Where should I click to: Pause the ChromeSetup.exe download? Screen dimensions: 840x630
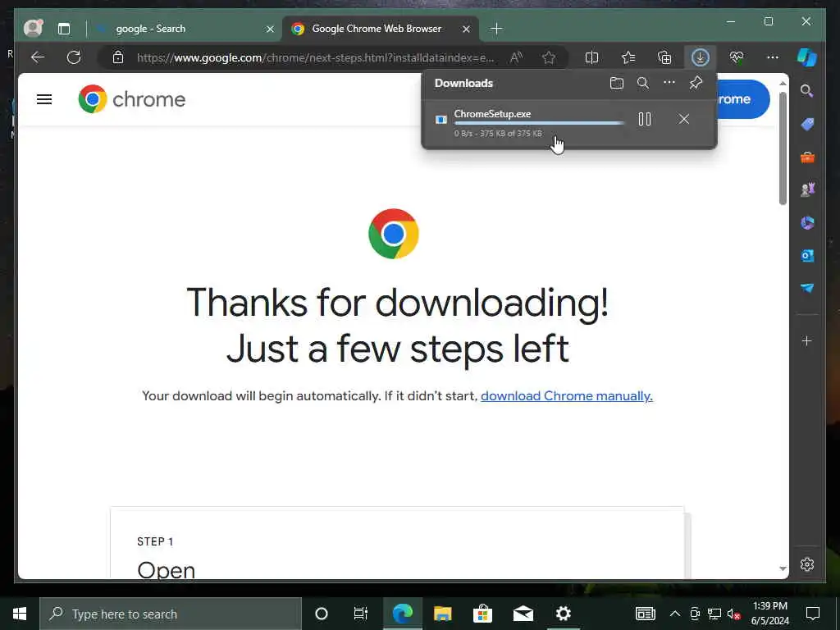pos(645,119)
